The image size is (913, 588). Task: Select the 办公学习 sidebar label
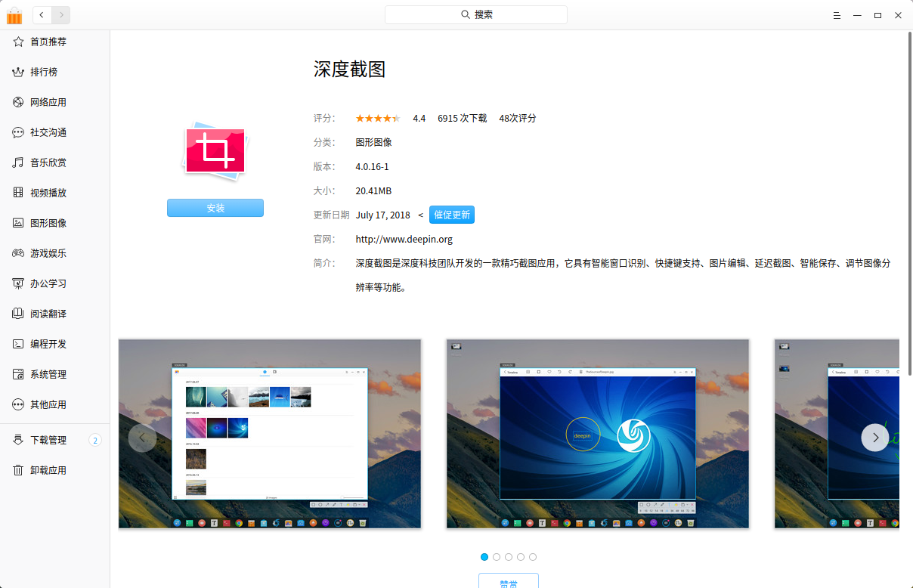click(48, 283)
